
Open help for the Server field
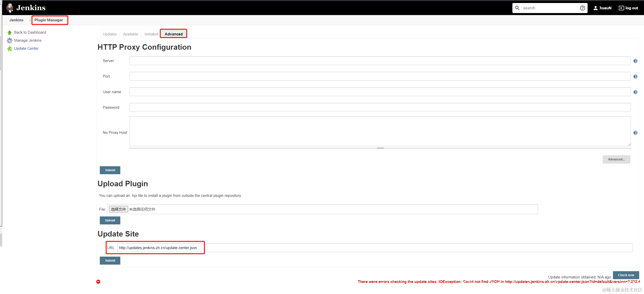tap(635, 61)
